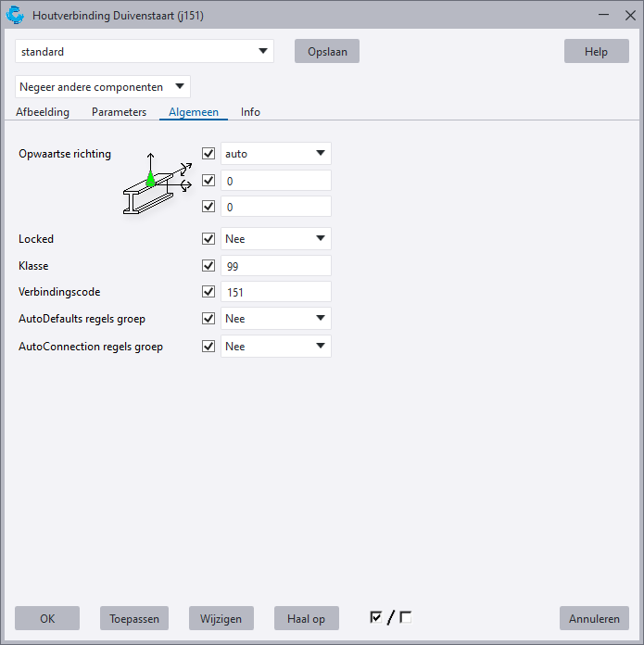
Task: Uncheck the Klasse checkbox
Action: point(208,266)
